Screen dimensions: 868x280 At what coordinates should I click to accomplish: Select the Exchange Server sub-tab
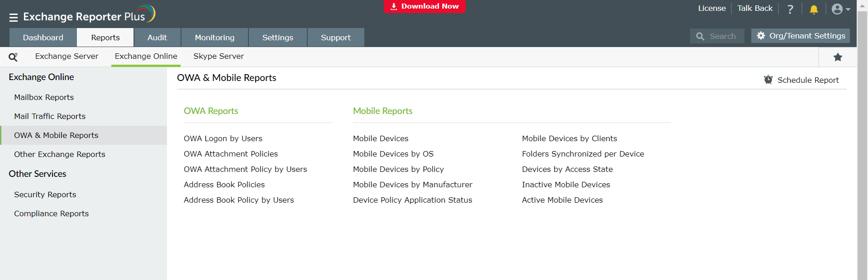[x=67, y=56]
